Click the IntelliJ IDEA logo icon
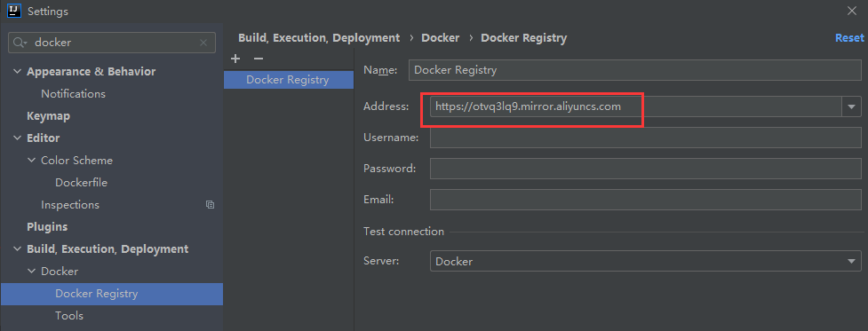Image resolution: width=868 pixels, height=331 pixels. (x=14, y=11)
